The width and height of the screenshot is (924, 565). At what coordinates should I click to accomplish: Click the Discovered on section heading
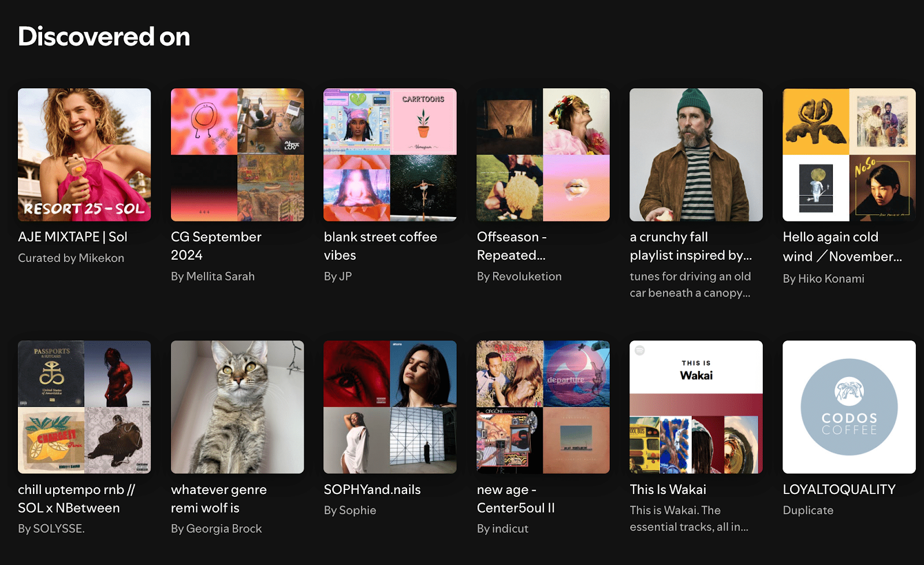(x=104, y=37)
